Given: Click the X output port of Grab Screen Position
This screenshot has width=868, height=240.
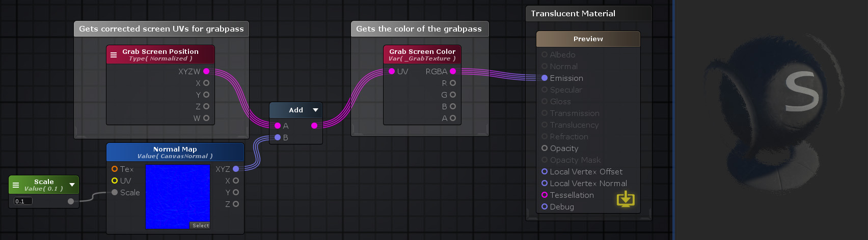Looking at the screenshot, I should pos(206,83).
